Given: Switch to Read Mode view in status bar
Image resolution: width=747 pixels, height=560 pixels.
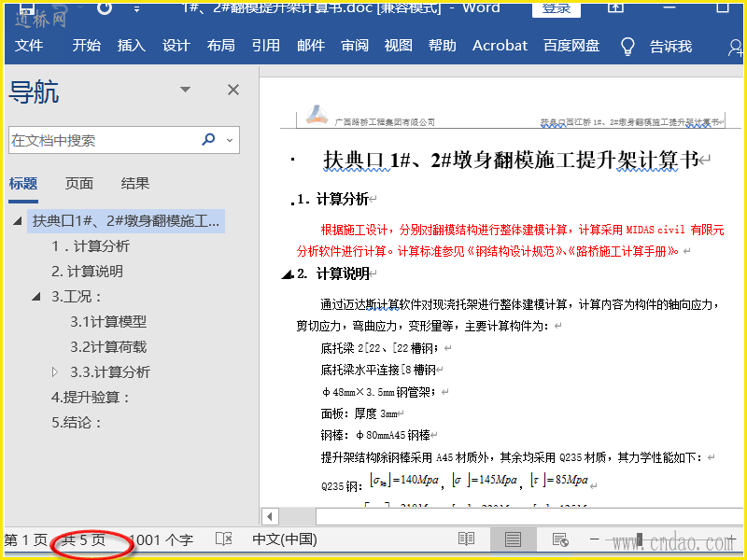Looking at the screenshot, I should (x=466, y=539).
